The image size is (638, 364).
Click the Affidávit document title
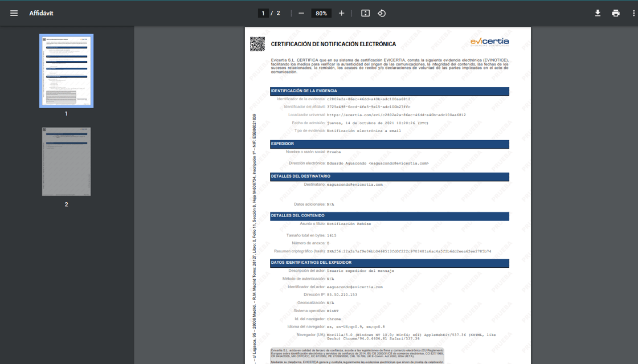click(x=41, y=13)
